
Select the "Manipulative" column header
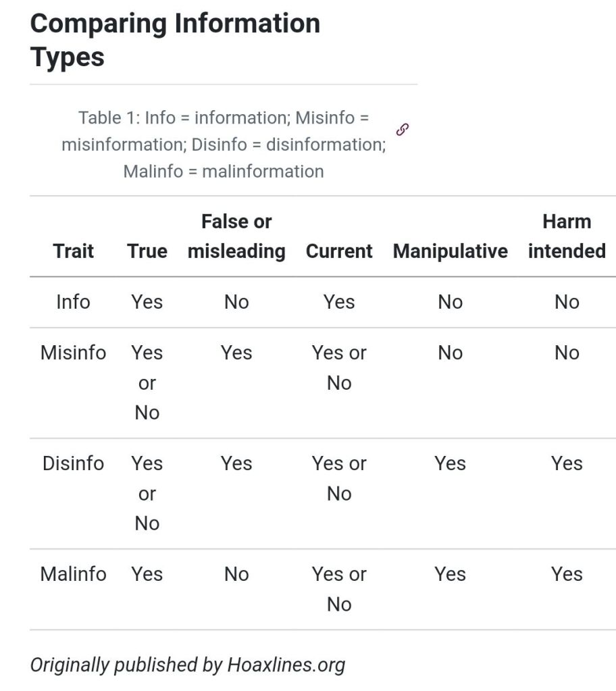pos(450,251)
